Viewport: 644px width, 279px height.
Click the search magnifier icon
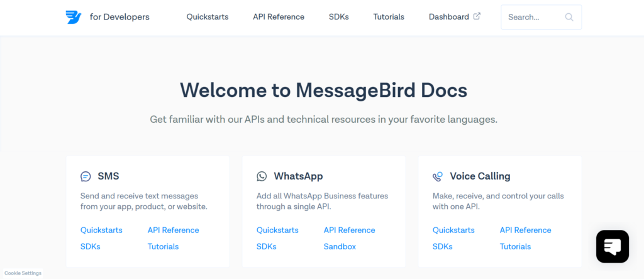point(569,17)
